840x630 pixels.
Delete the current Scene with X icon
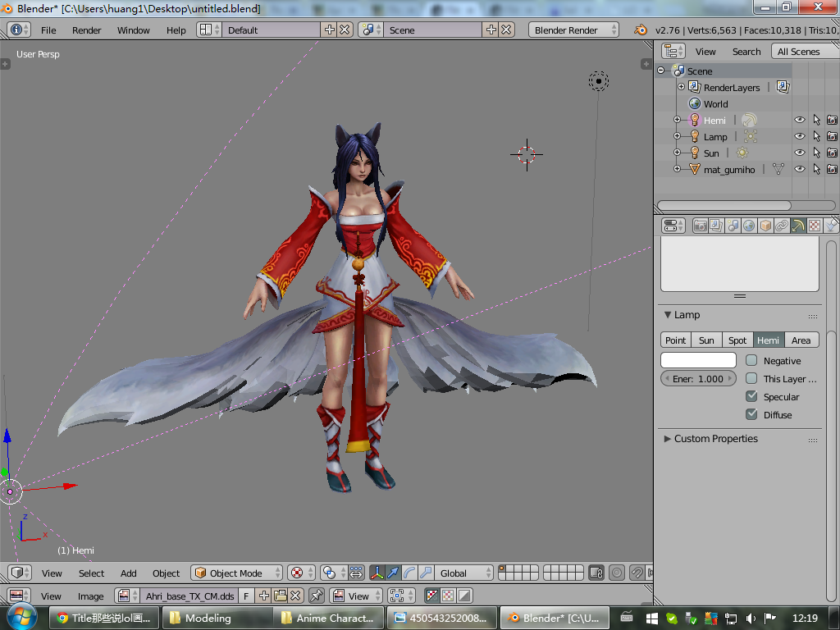(506, 30)
